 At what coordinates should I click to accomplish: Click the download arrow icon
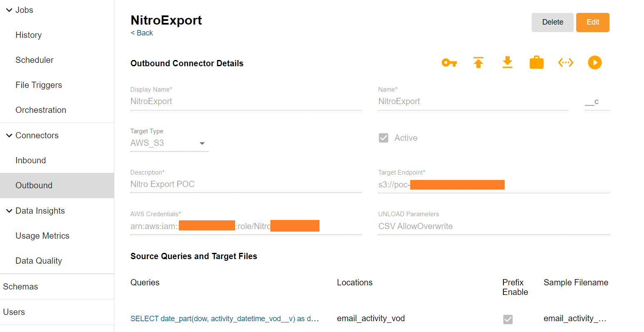tap(508, 62)
